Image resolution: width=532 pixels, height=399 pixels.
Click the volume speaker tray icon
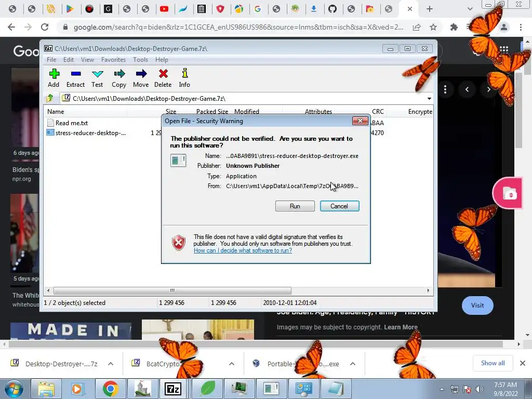click(480, 389)
